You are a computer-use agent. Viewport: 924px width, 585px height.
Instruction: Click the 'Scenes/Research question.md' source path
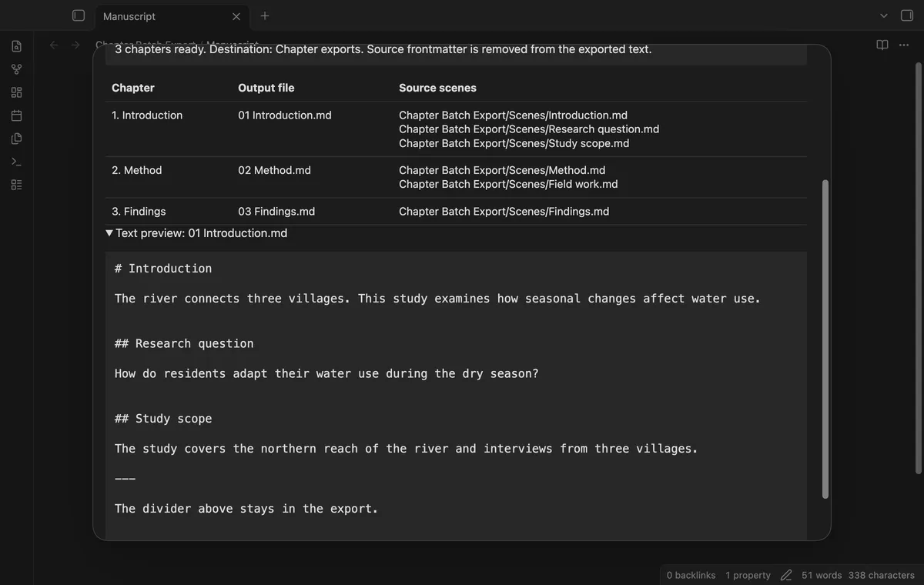coord(529,129)
